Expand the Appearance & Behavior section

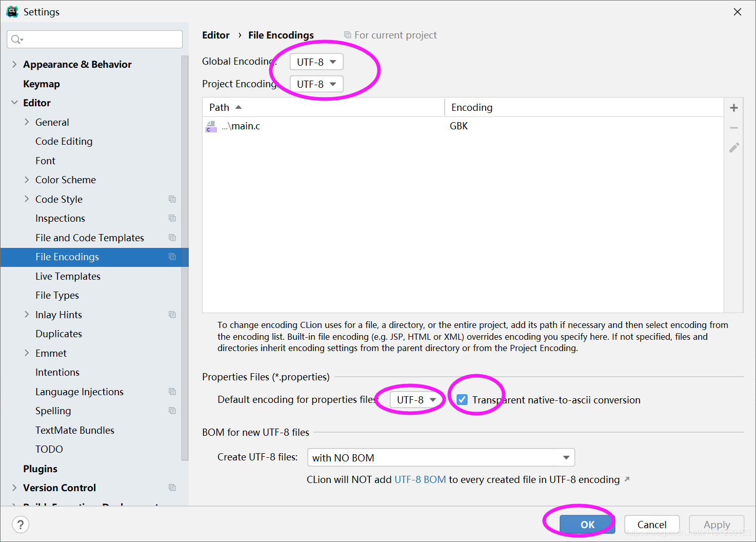[14, 64]
